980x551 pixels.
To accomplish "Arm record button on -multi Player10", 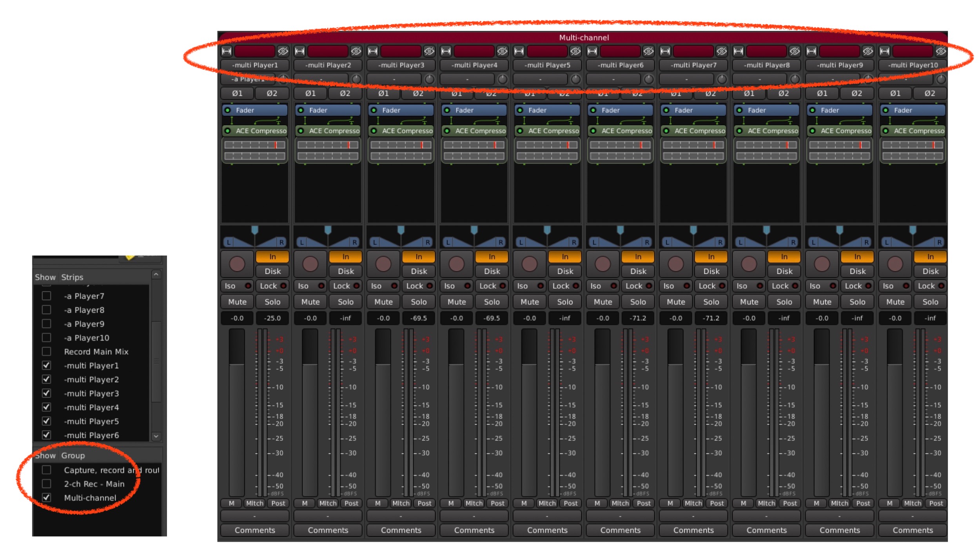I will [x=895, y=264].
